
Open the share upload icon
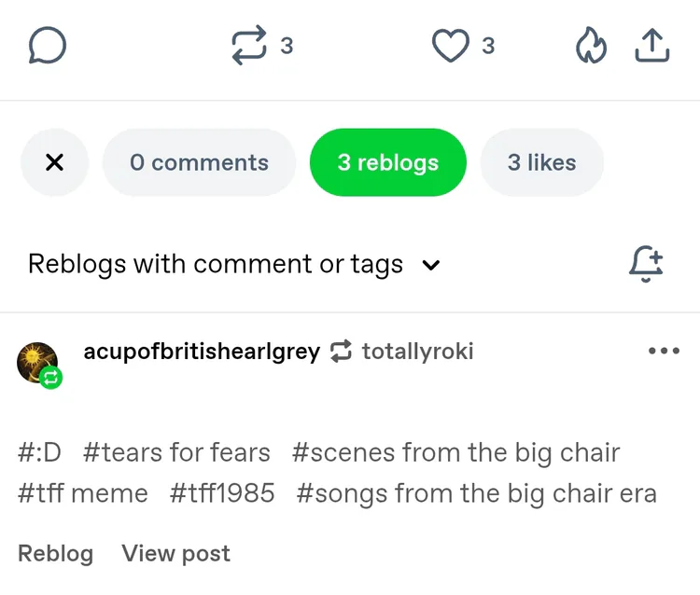point(652,46)
